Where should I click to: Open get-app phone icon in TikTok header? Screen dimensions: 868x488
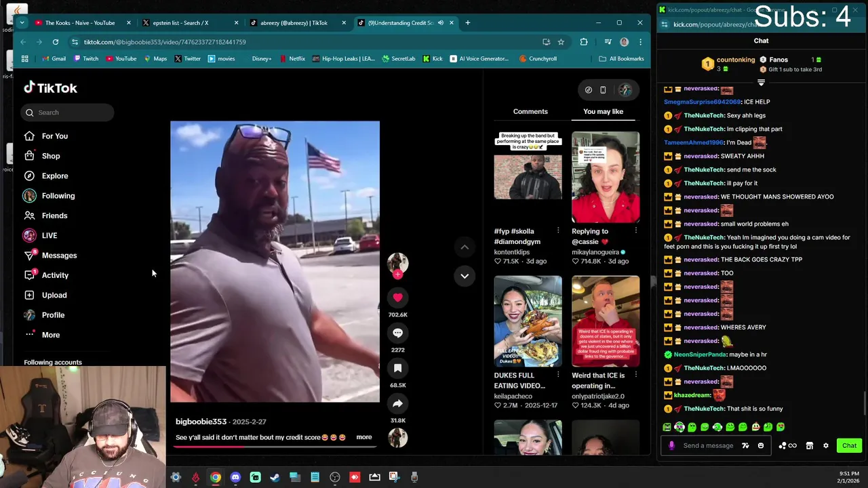coord(603,89)
